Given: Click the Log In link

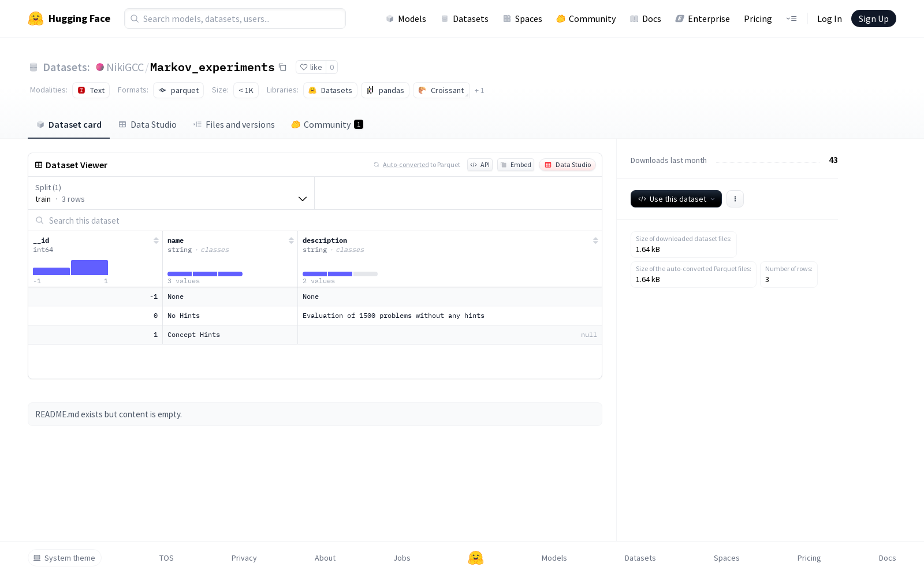Looking at the screenshot, I should [x=829, y=18].
